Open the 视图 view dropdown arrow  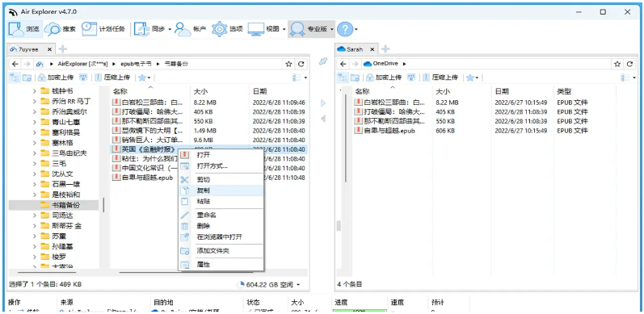(284, 29)
